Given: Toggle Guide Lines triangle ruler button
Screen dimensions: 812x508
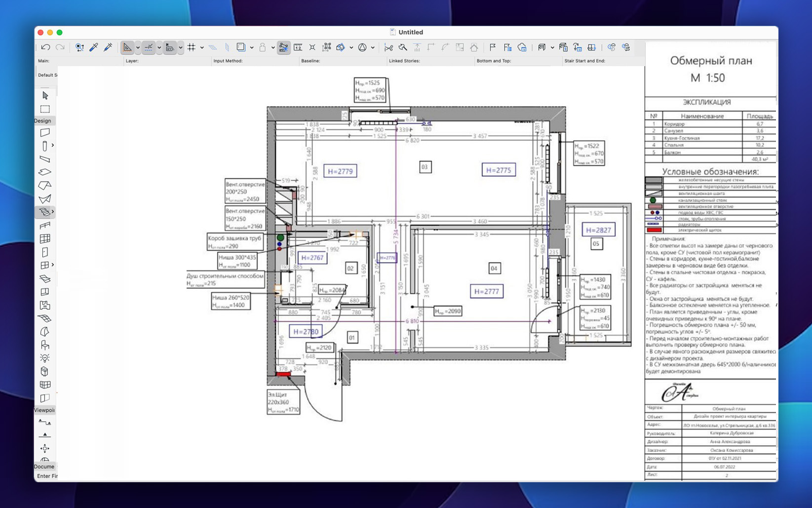Looking at the screenshot, I should click(127, 47).
